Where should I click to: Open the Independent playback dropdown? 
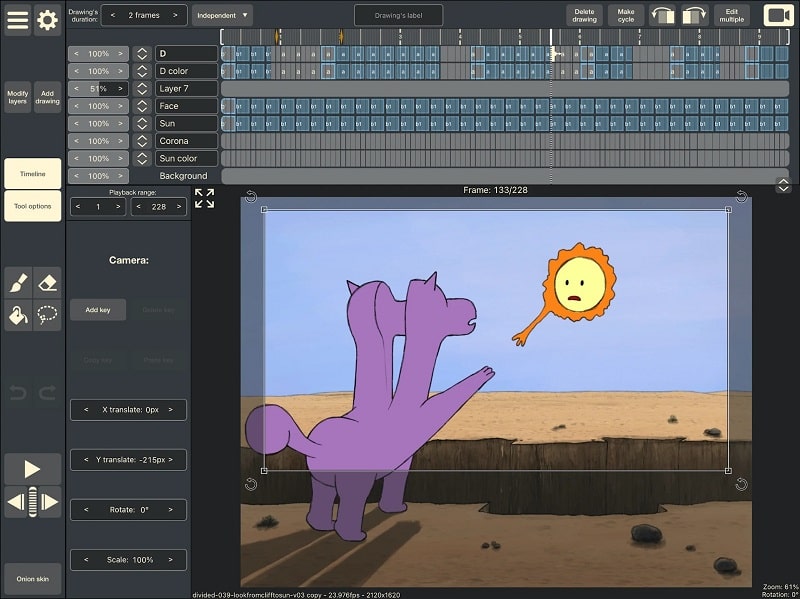point(221,15)
